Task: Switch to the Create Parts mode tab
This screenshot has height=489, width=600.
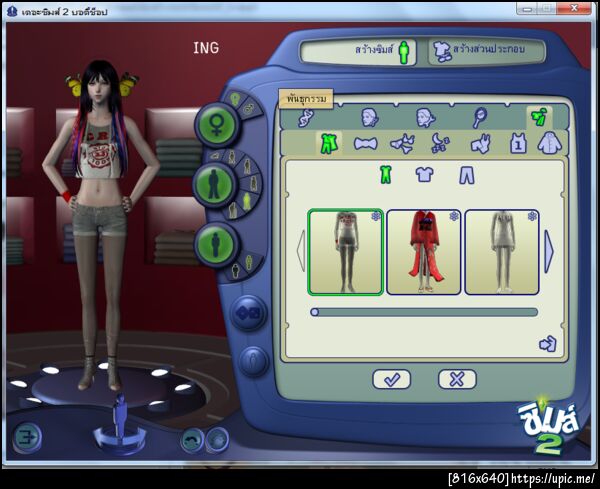Action: click(487, 51)
